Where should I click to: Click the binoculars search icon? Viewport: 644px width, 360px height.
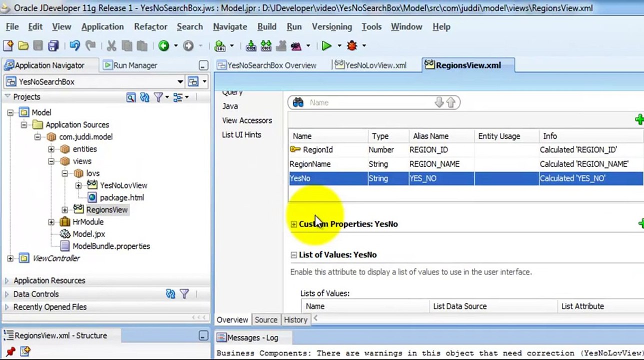point(298,102)
